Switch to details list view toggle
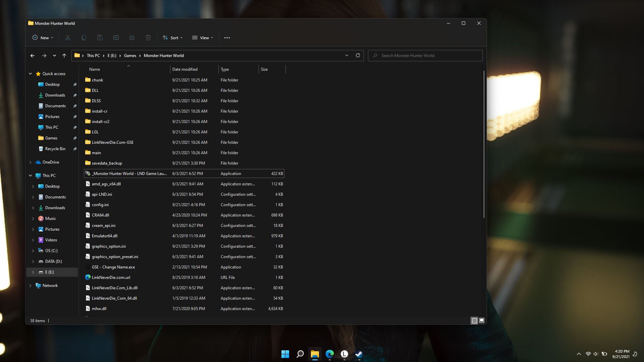This screenshot has width=644, height=362. [474, 320]
